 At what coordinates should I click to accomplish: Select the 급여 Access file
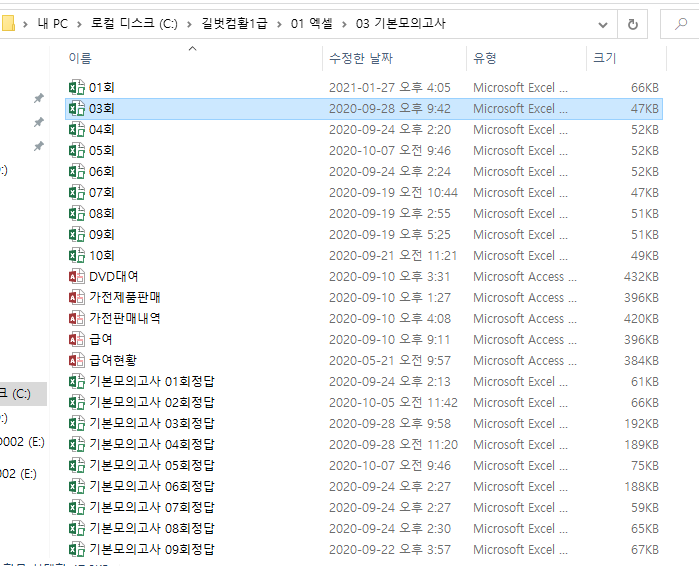coord(101,340)
